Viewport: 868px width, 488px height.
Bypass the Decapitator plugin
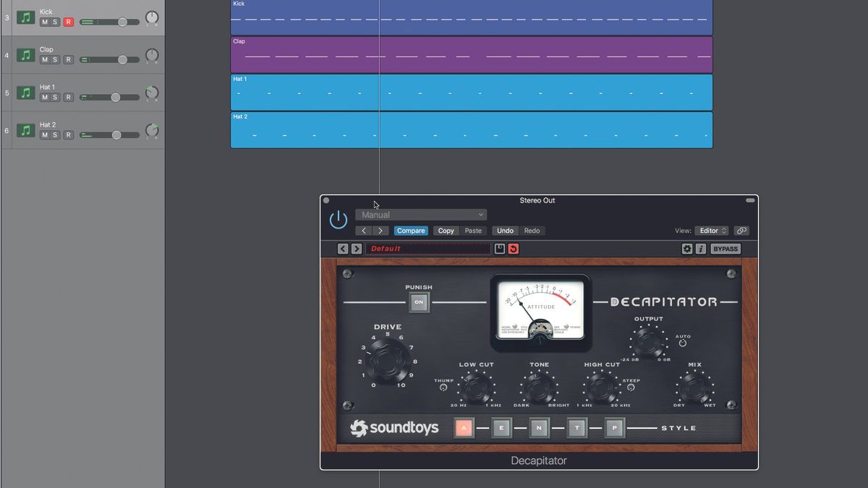[x=725, y=248]
